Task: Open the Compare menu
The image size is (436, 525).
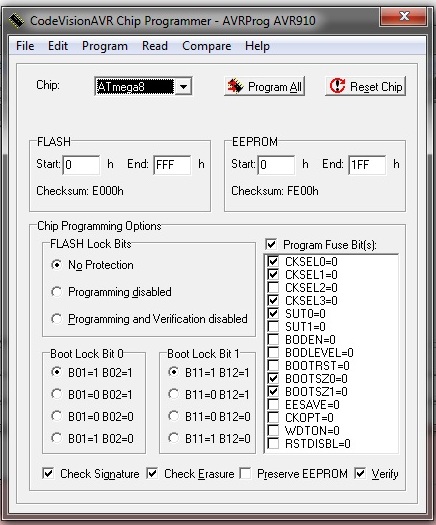Action: click(207, 46)
